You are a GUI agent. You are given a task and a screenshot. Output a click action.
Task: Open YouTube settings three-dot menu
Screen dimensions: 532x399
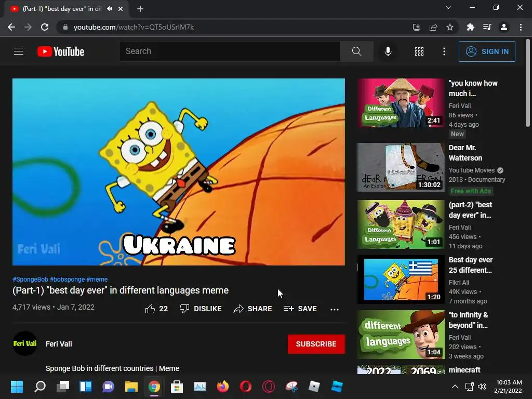pos(444,51)
